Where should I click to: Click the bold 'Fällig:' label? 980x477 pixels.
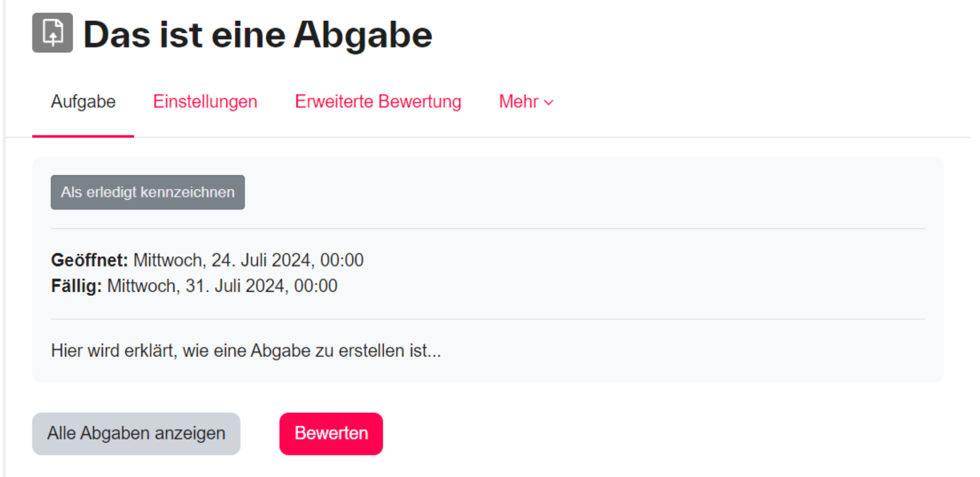click(76, 286)
